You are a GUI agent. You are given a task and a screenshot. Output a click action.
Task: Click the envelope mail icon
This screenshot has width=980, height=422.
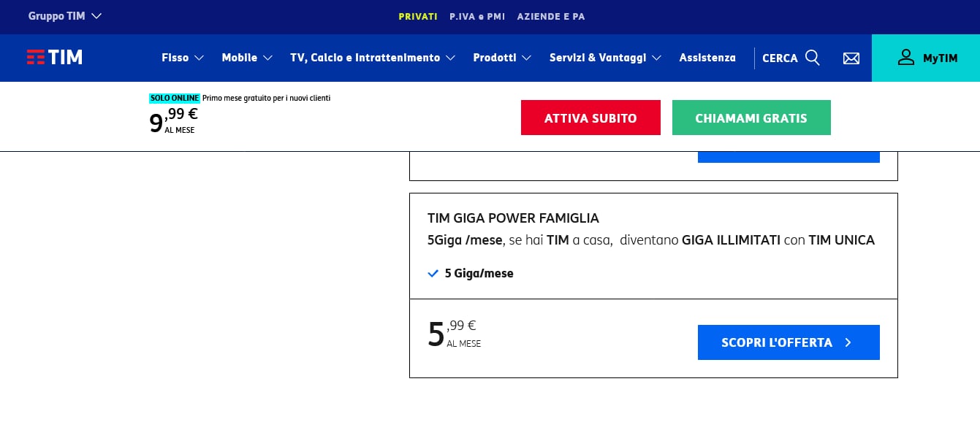pyautogui.click(x=851, y=58)
